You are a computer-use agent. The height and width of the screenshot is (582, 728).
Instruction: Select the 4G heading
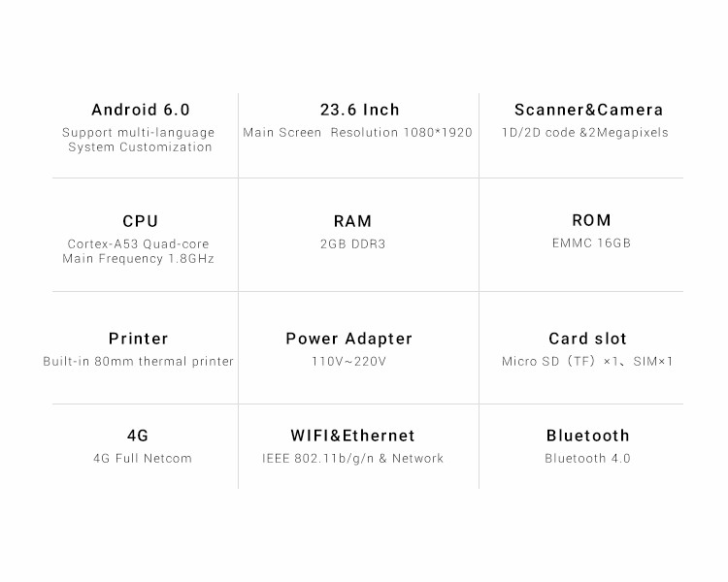click(x=138, y=436)
